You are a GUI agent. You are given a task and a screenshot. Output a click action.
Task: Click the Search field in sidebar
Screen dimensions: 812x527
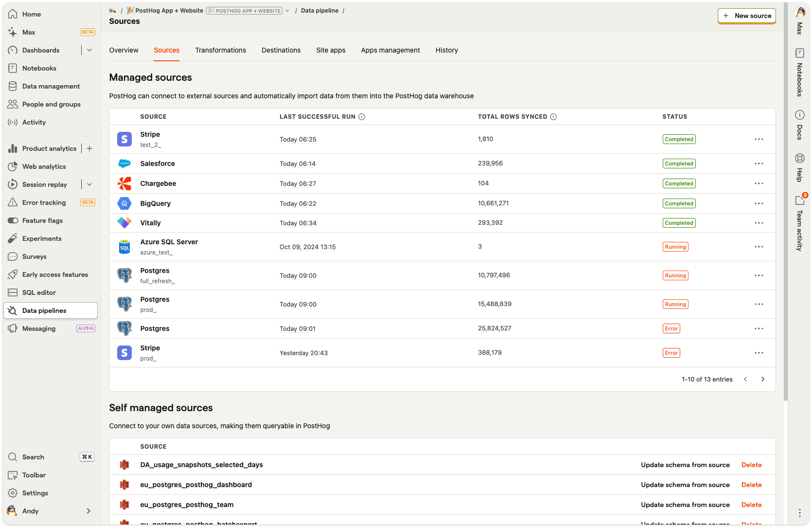click(33, 457)
